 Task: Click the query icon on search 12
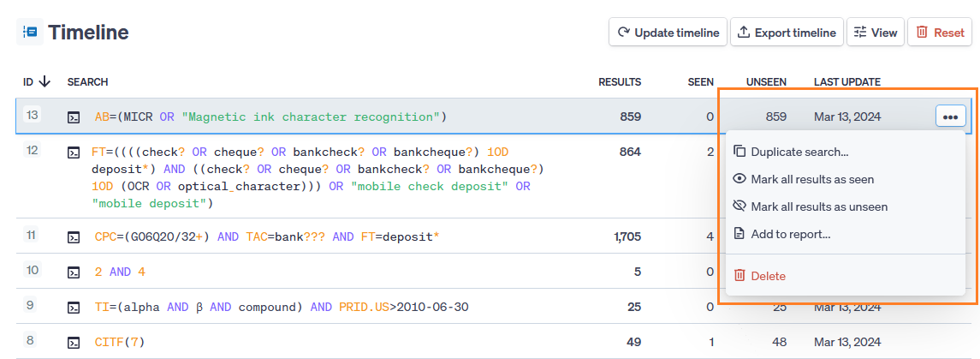pyautogui.click(x=74, y=153)
